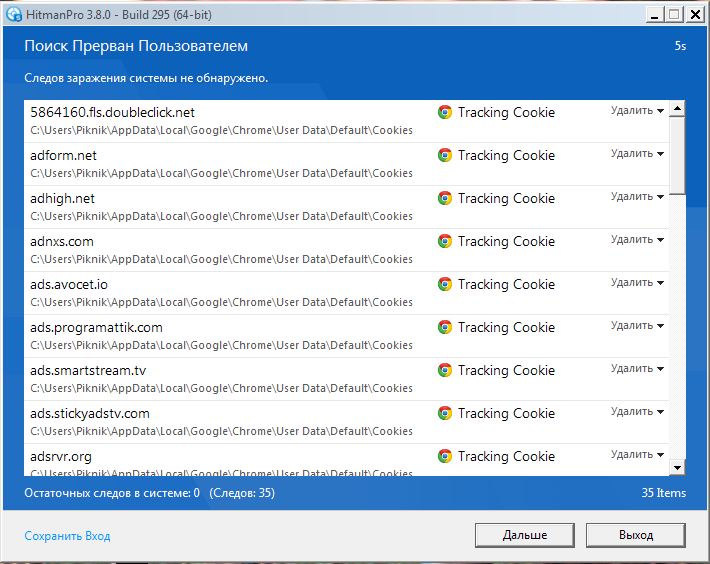Open Удалить dropdown for ads.avocet.io
This screenshot has height=564, width=710.
(x=637, y=282)
